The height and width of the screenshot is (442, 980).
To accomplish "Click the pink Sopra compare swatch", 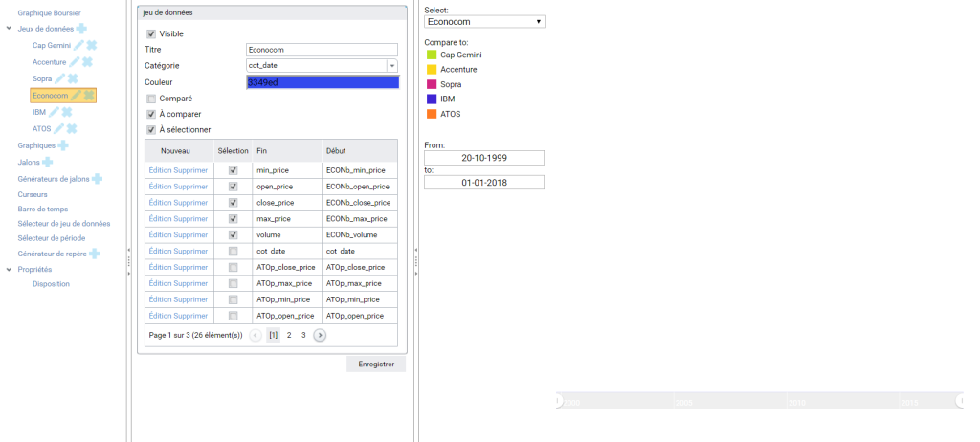I will [432, 84].
